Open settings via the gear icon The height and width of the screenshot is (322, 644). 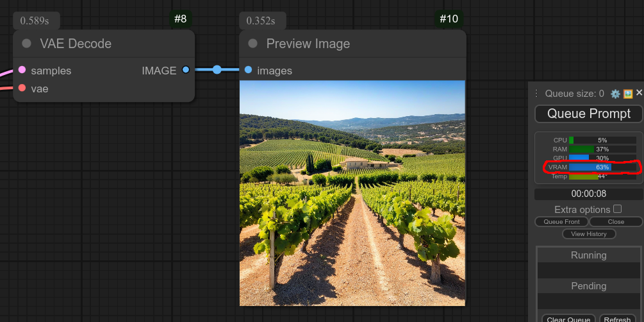click(615, 94)
